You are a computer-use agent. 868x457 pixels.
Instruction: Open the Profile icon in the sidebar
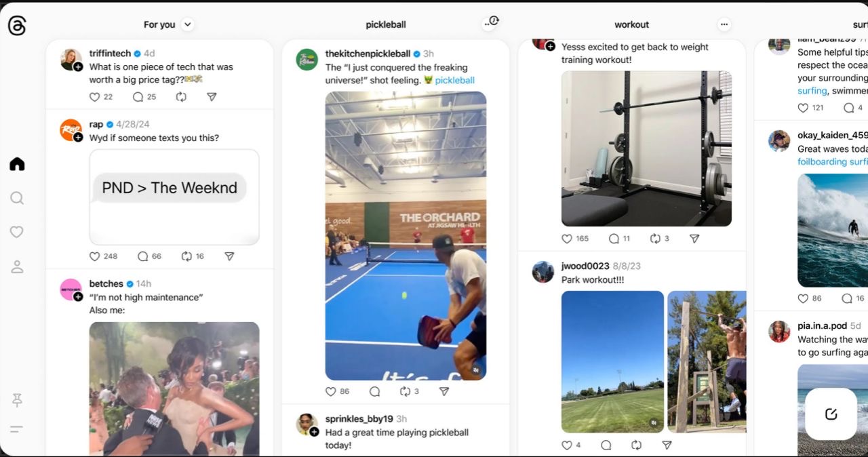coord(17,266)
